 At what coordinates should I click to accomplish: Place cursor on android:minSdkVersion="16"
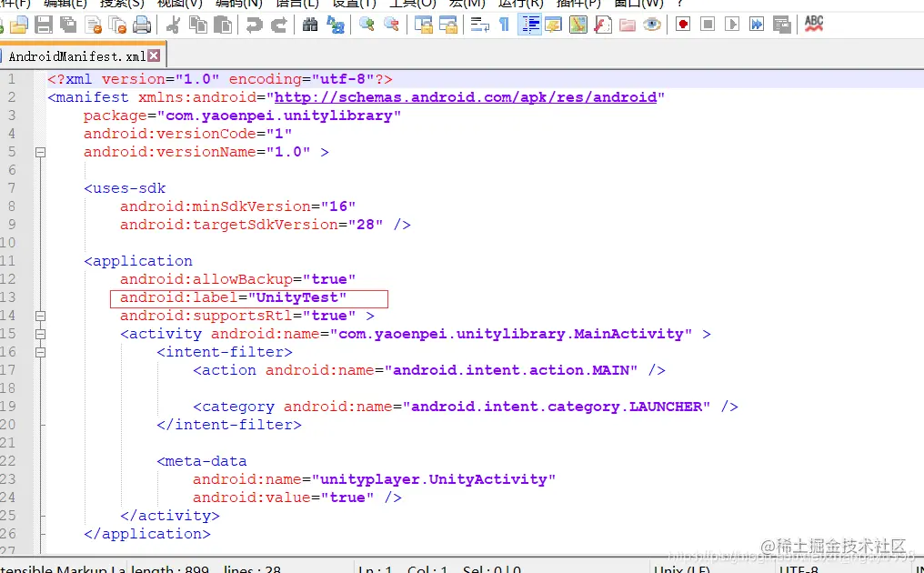pyautogui.click(x=237, y=207)
